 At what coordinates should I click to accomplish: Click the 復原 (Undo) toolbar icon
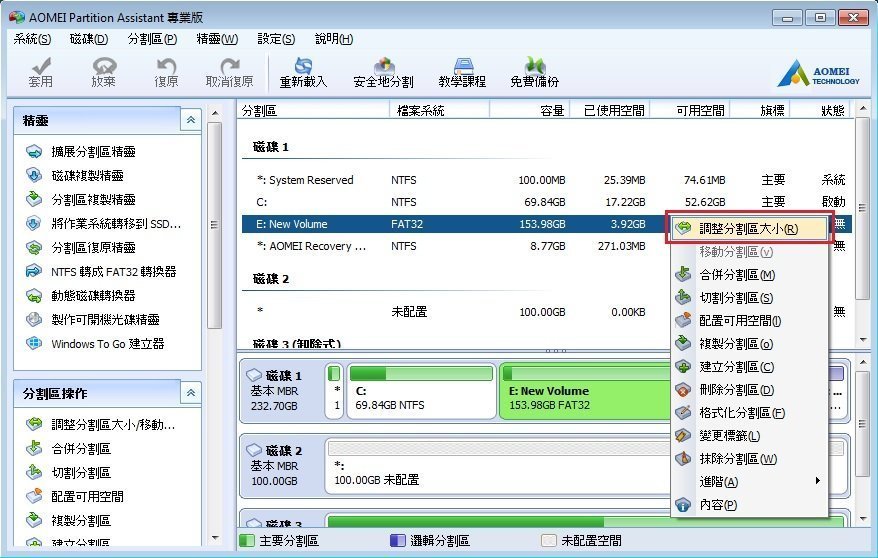pos(166,73)
